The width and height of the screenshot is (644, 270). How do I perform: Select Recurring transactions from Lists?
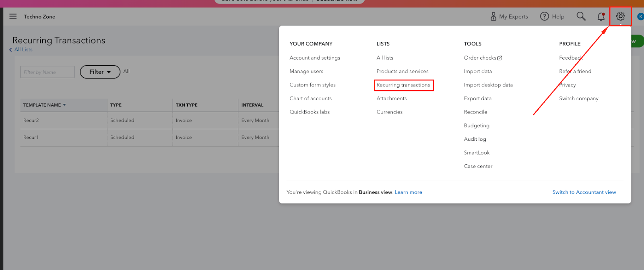(x=403, y=85)
